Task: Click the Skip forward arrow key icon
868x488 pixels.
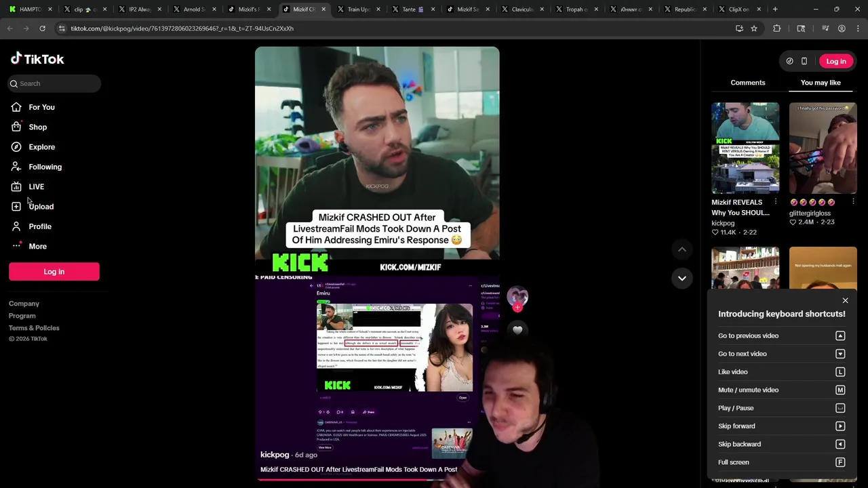Action: pos(840,426)
